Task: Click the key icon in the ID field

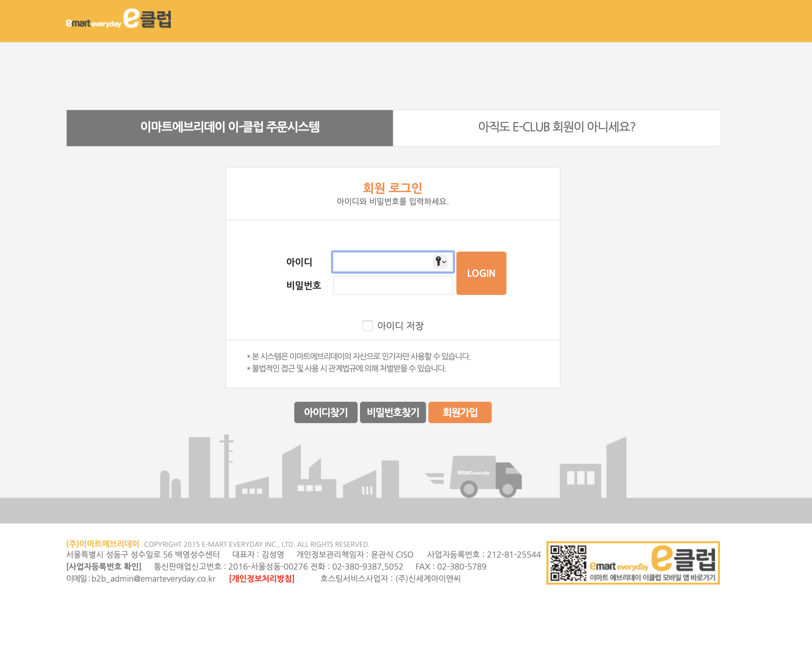Action: tap(438, 262)
